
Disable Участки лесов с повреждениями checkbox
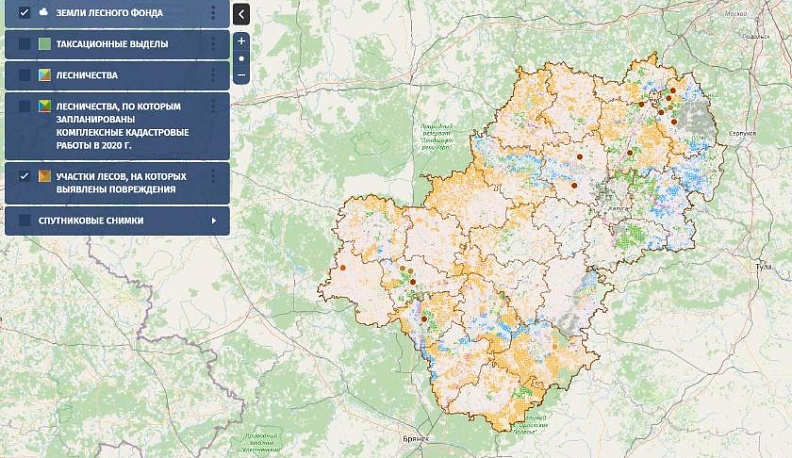coord(24,176)
